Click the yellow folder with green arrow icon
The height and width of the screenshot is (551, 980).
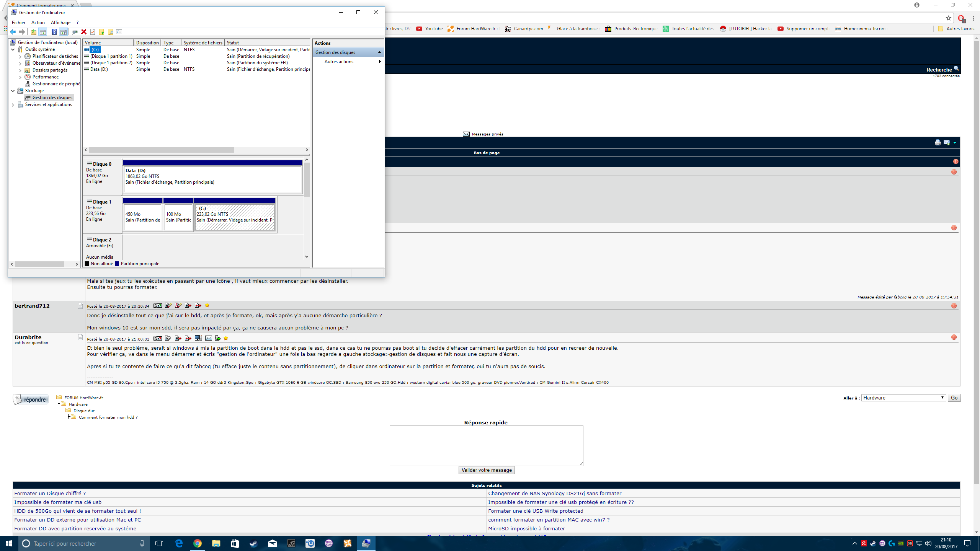102,32
